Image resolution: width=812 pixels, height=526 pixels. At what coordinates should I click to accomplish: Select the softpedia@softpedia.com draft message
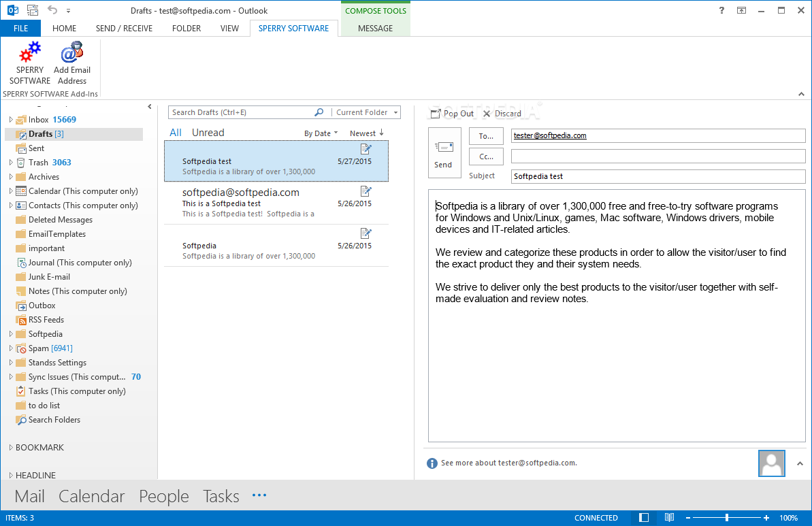tap(276, 203)
